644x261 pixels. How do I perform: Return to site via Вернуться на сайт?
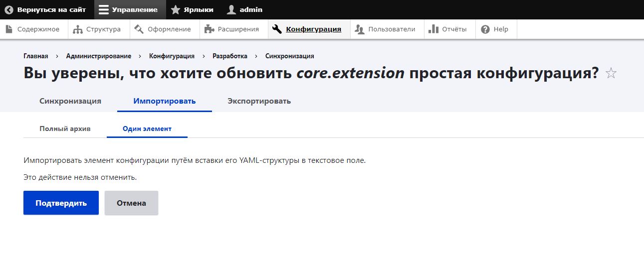pos(46,9)
